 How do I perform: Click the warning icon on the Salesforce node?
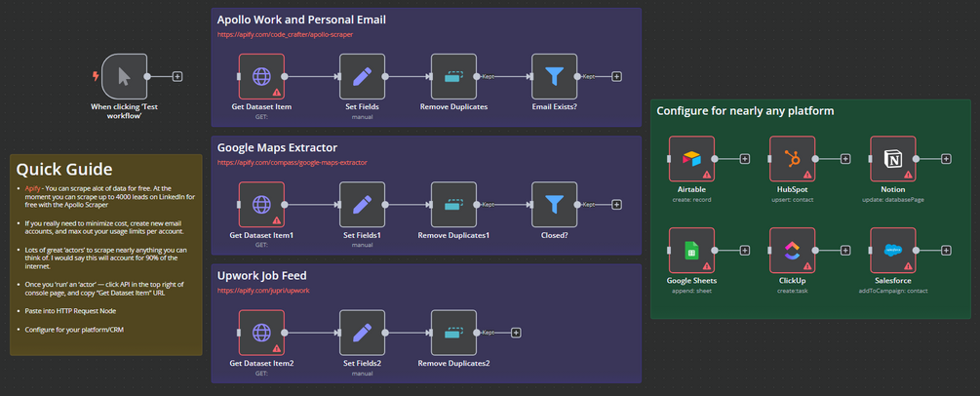point(908,266)
